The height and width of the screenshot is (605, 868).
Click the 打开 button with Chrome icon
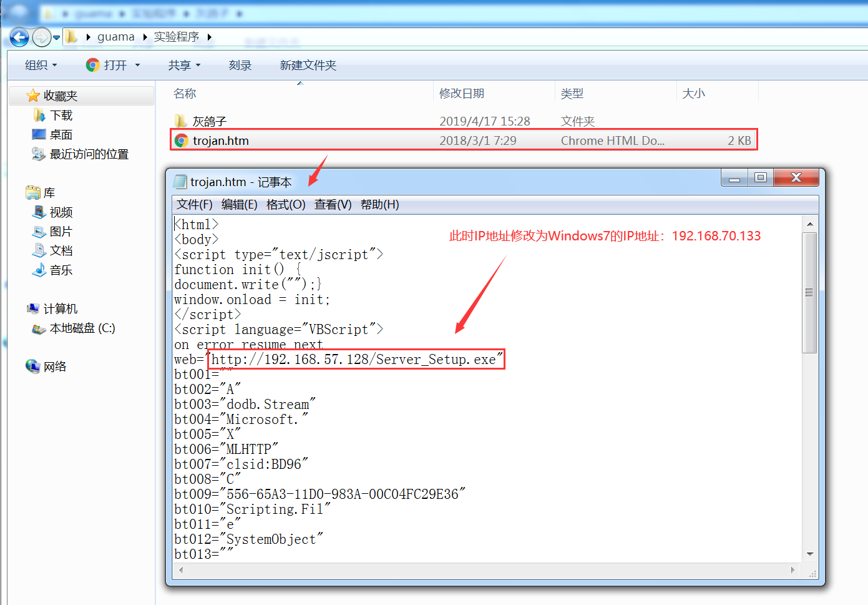(106, 65)
